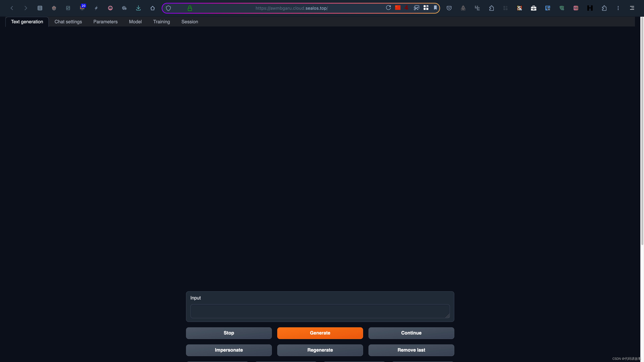The image size is (644, 362).
Task: Click the screenshot scissors icon
Action: click(416, 8)
